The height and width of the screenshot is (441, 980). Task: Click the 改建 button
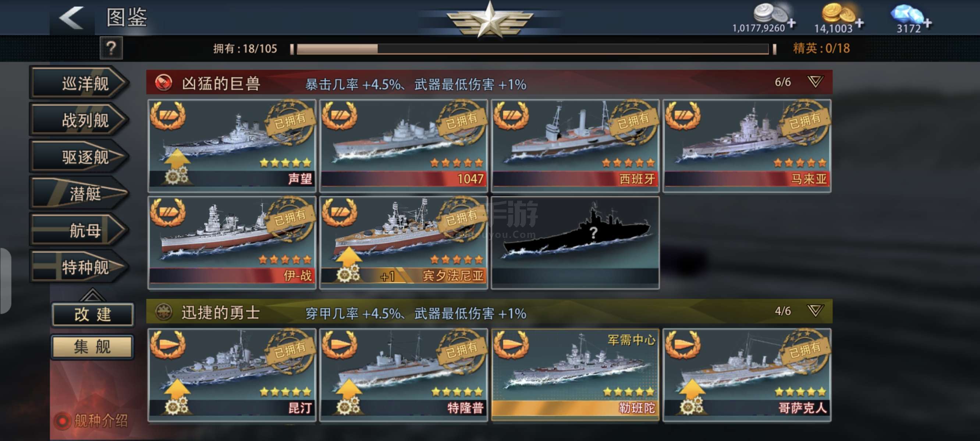[92, 315]
